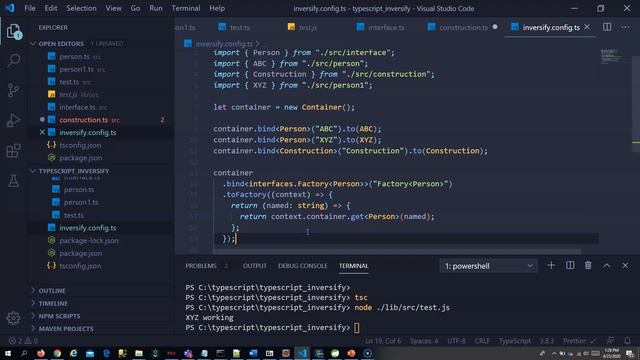Close the inversify.config.ts tab
This screenshot has width=640, height=360.
click(587, 27)
